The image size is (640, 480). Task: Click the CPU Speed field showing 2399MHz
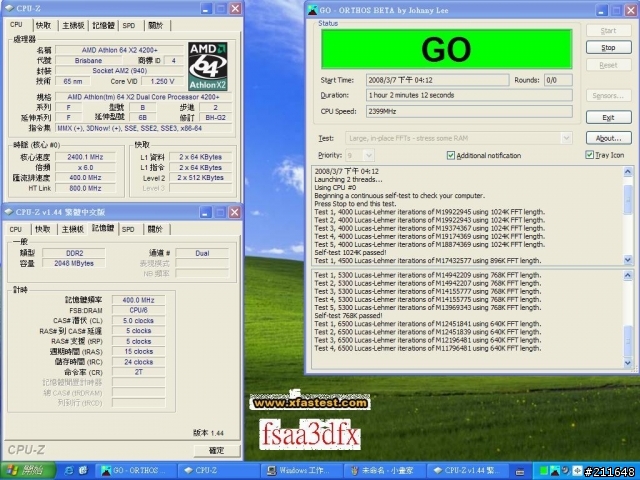click(x=469, y=111)
